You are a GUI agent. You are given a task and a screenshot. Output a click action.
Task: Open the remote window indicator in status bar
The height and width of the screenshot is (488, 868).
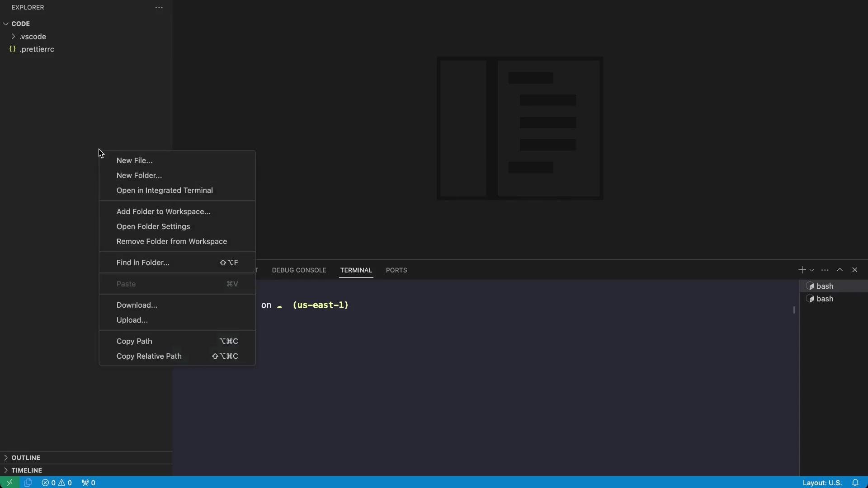pyautogui.click(x=9, y=483)
